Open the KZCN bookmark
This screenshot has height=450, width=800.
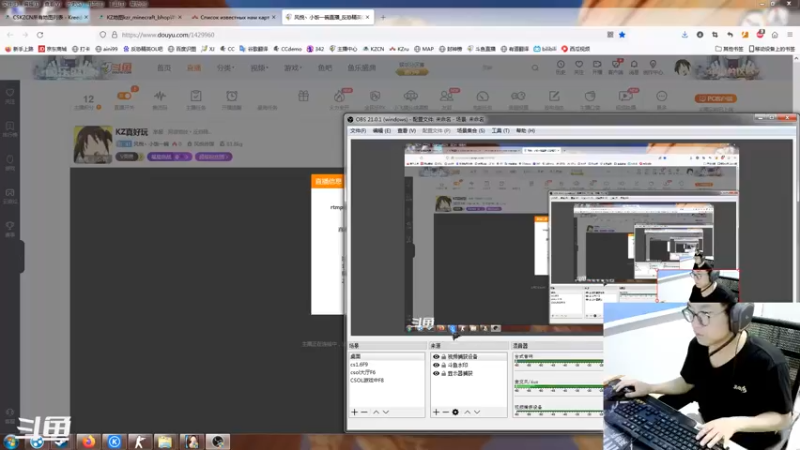[x=373, y=49]
